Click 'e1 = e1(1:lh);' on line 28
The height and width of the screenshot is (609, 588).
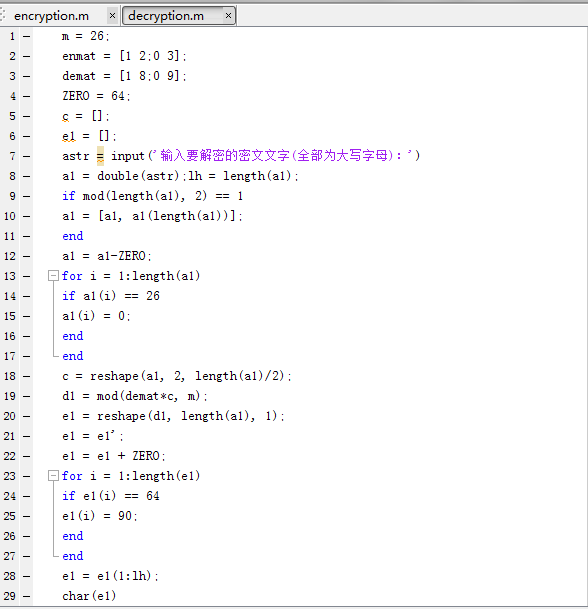point(110,576)
